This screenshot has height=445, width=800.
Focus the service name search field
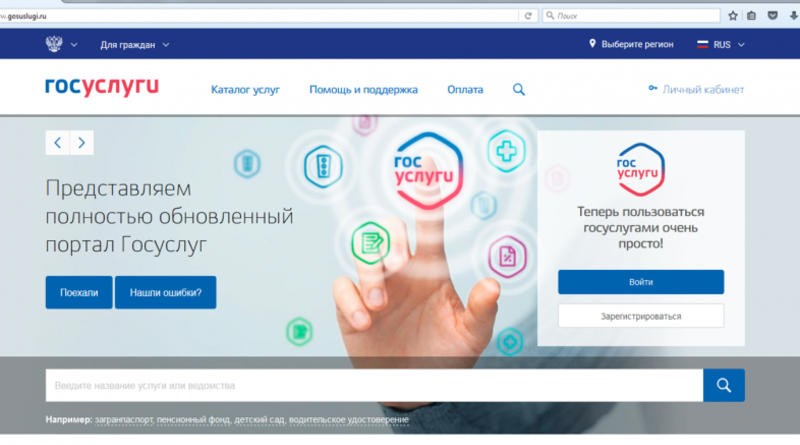pos(374,385)
